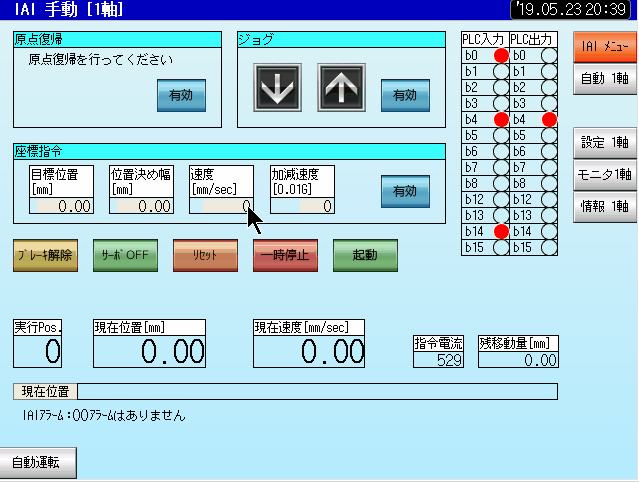Toggle the サーボ OFF button
Screen dimensions: 639x482
125,255
